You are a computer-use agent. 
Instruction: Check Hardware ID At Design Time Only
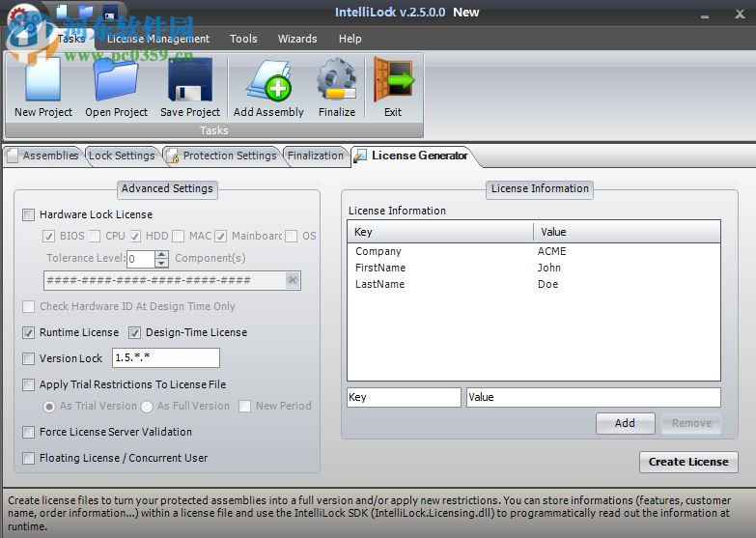[x=28, y=306]
